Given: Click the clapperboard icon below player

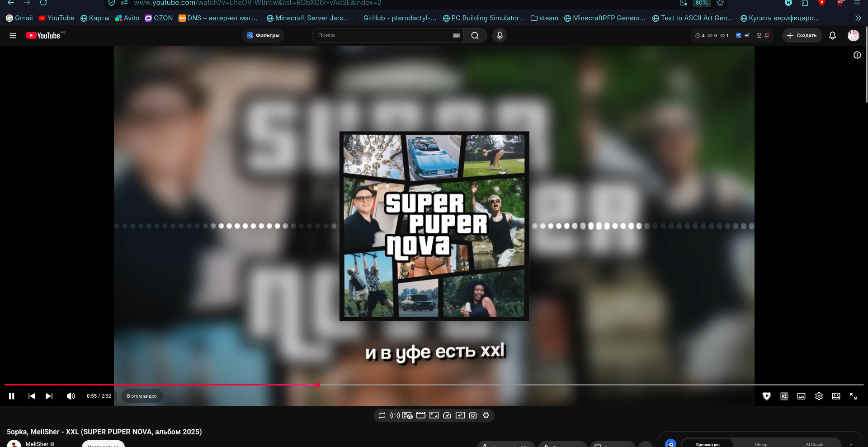Looking at the screenshot, I should [x=421, y=415].
